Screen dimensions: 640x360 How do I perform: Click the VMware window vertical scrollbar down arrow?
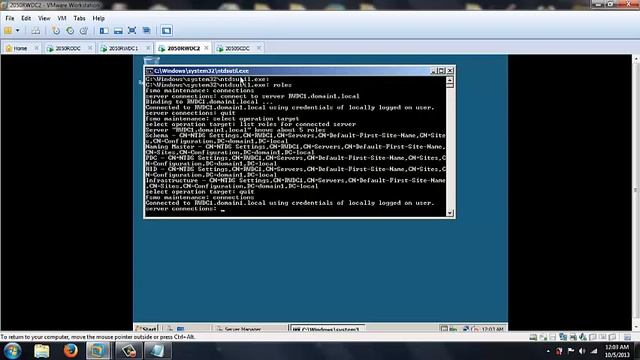(636, 328)
